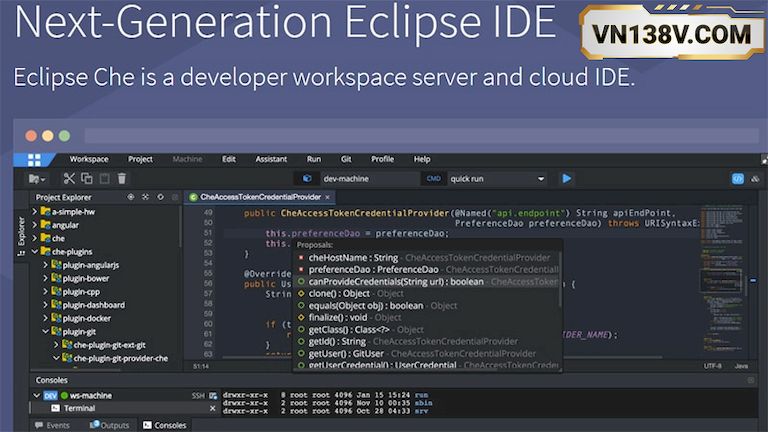Click the link-with-editor icon in Project Explorer

(x=131, y=197)
